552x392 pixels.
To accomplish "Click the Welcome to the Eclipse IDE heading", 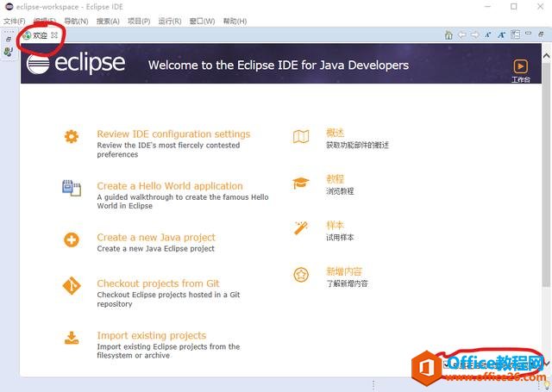I will tap(279, 65).
